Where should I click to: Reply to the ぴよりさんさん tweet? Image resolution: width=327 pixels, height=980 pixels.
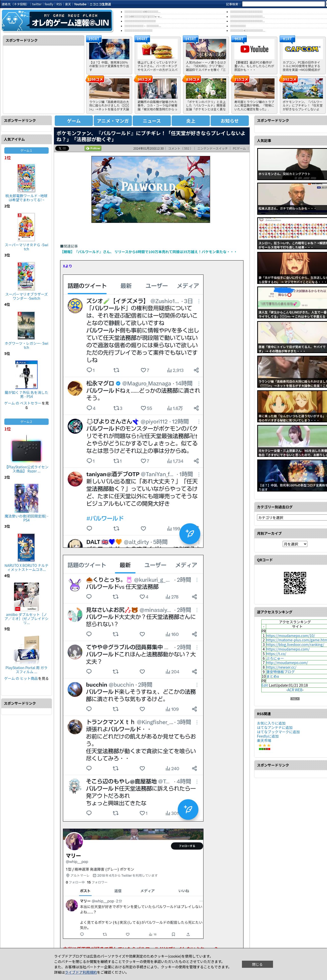(x=89, y=461)
